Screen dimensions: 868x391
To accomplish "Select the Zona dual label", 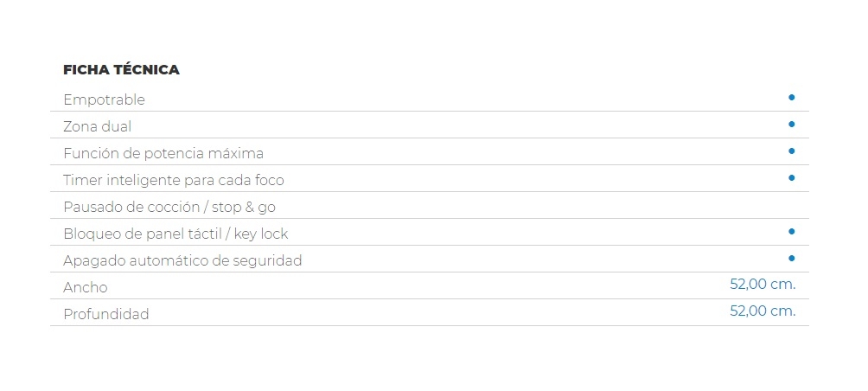I will click(98, 126).
